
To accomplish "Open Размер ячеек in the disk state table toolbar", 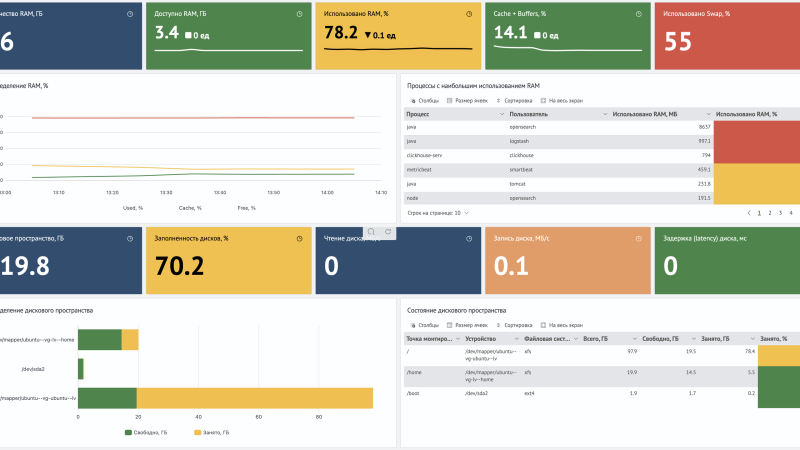I will point(467,326).
